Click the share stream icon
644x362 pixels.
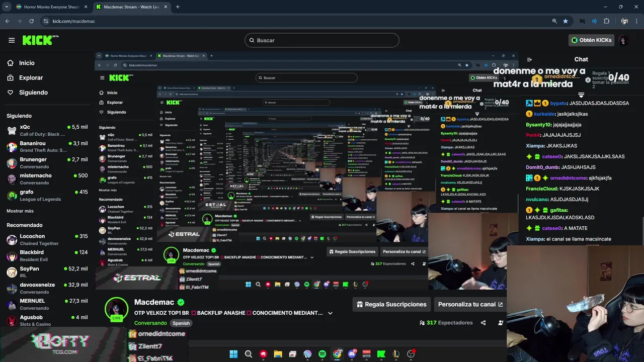tap(484, 323)
